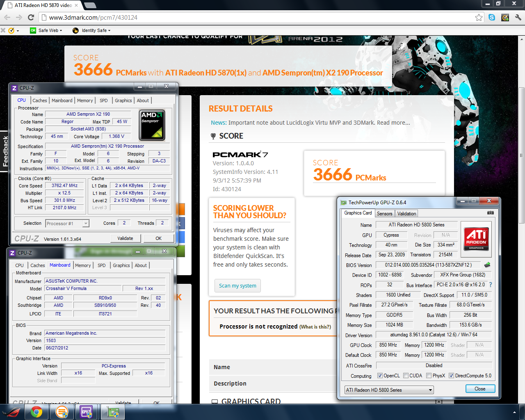Click OK in the CPU-Z processor window

(x=158, y=238)
